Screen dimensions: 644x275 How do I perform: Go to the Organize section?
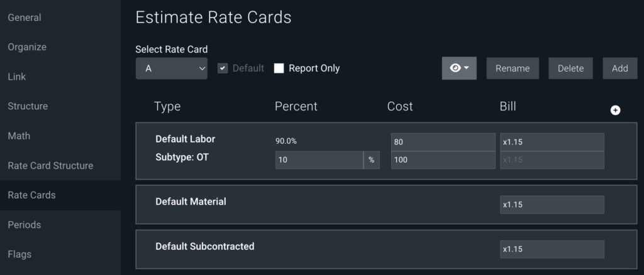click(x=27, y=47)
